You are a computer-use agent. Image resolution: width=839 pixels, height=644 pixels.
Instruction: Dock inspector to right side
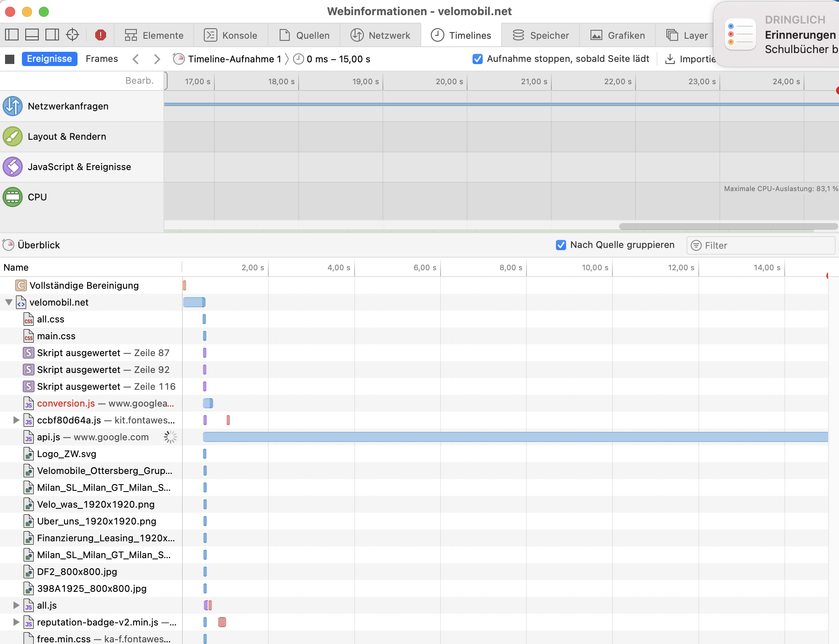click(x=52, y=35)
